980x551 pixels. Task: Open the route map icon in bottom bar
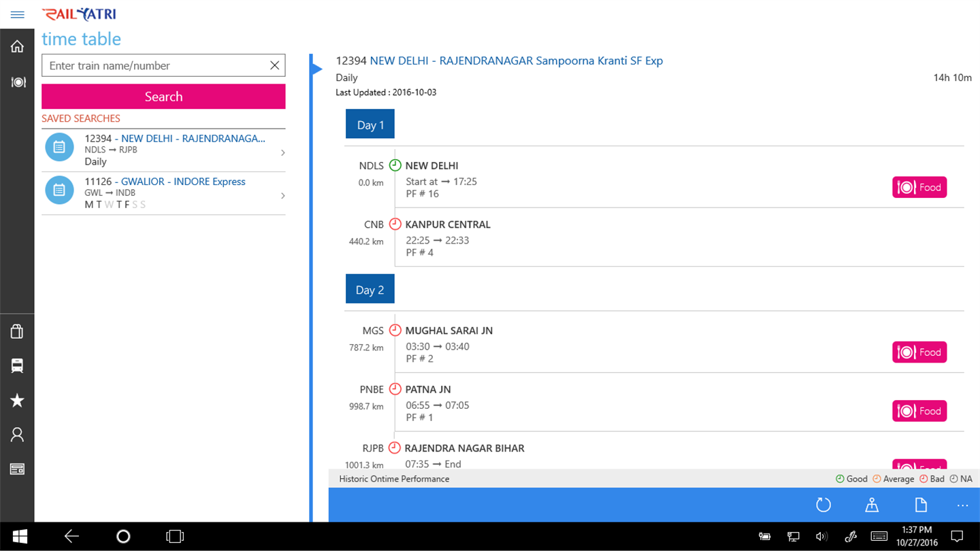[x=872, y=505]
